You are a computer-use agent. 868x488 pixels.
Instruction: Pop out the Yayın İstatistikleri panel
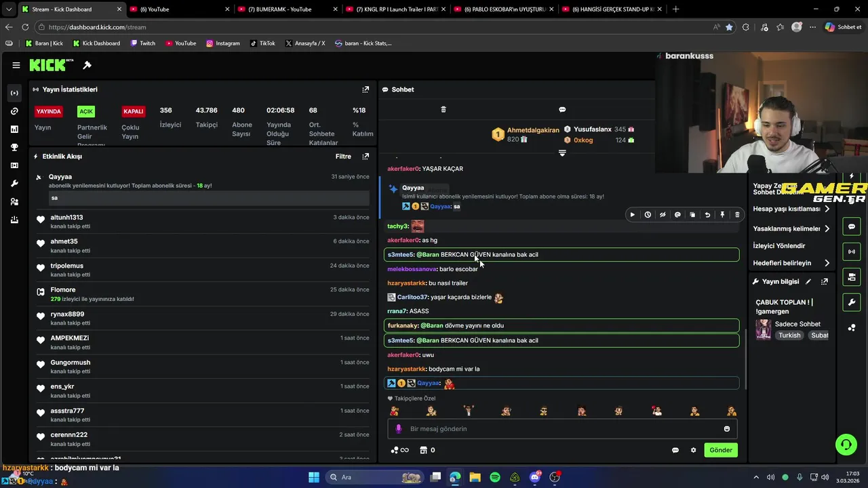coord(366,89)
